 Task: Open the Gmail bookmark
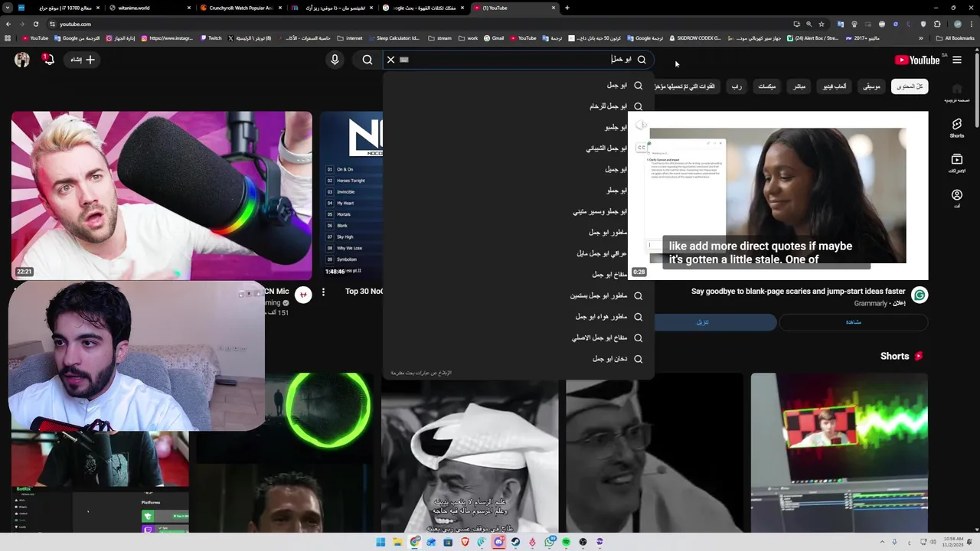tap(494, 37)
